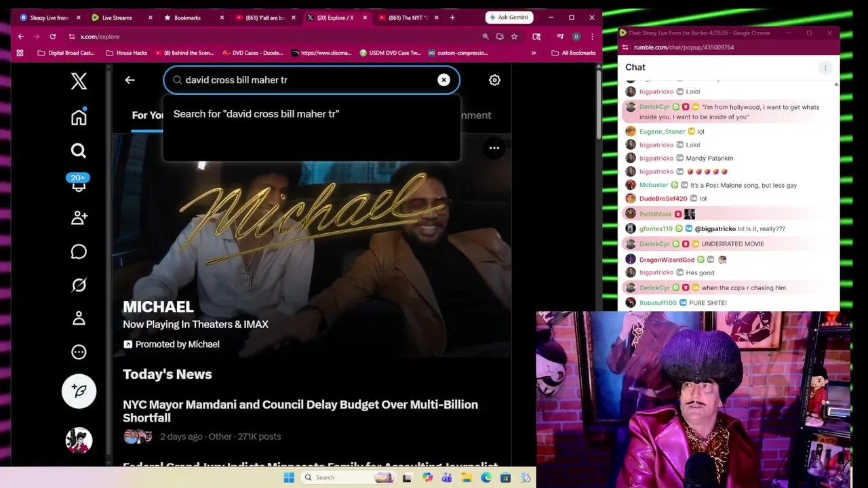Click Mcbuster username in chat
Image resolution: width=868 pixels, height=488 pixels.
point(654,185)
